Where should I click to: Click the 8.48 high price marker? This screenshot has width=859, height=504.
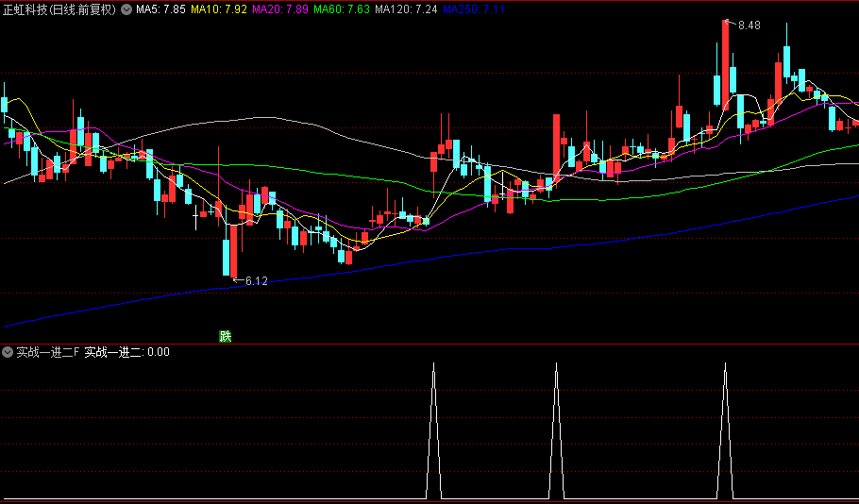(749, 25)
